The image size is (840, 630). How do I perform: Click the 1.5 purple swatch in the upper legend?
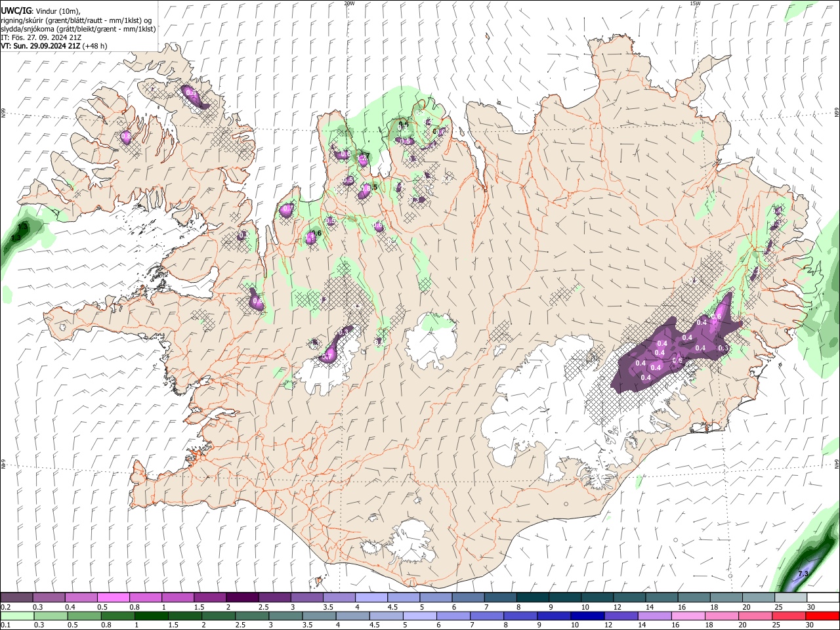point(209,597)
